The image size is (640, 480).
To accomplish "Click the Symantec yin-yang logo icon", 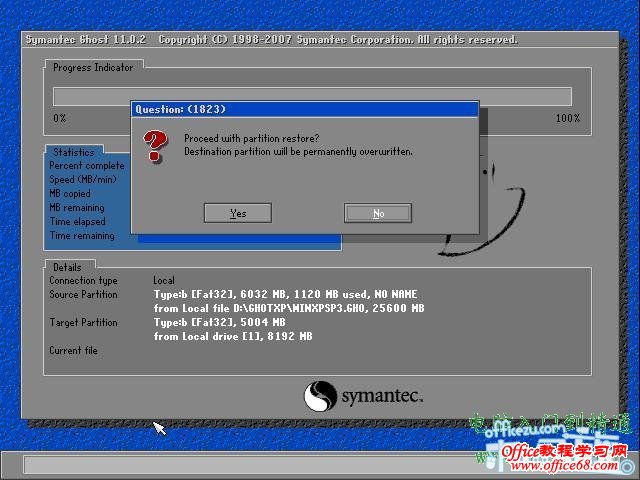I will point(320,396).
